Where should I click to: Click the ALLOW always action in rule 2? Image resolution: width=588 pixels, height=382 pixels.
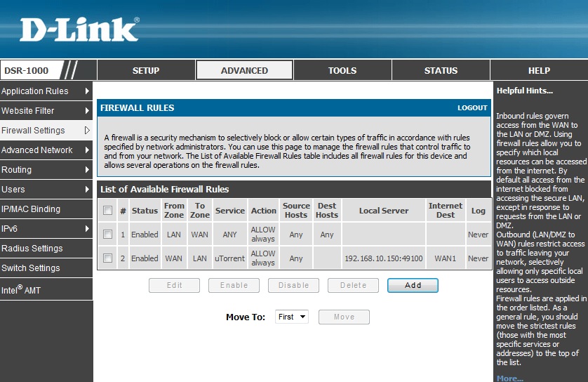[263, 258]
